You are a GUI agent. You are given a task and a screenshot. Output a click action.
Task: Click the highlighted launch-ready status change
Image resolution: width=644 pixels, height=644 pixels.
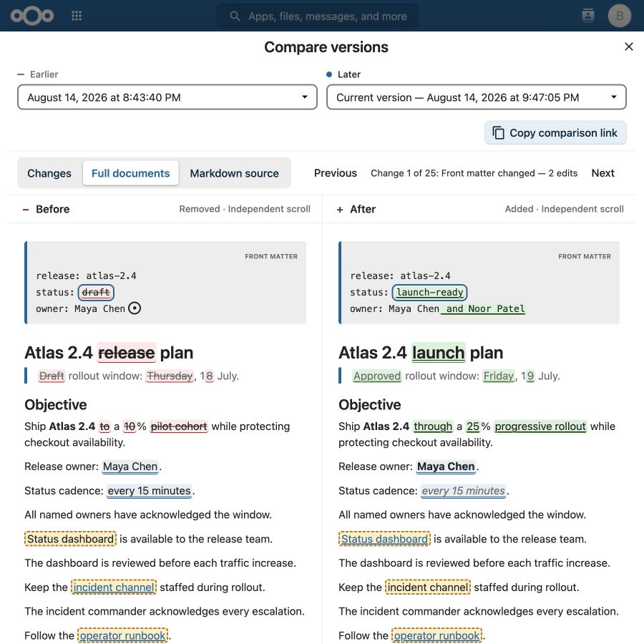429,292
